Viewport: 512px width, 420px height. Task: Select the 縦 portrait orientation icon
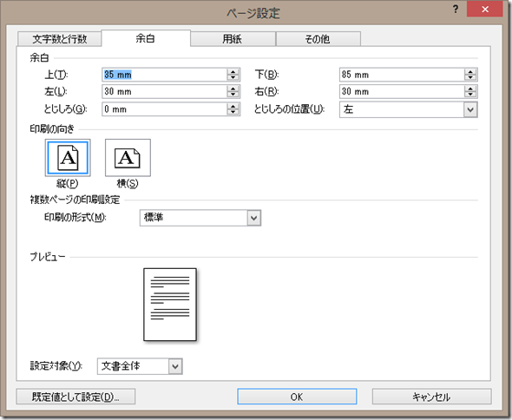point(68,158)
